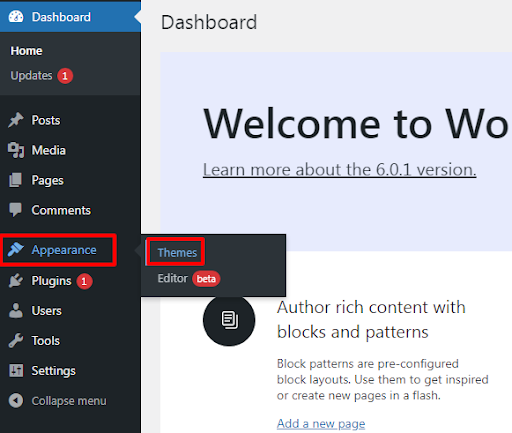Click the Collapse menu arrow icon
The width and height of the screenshot is (512, 433).
pyautogui.click(x=16, y=401)
